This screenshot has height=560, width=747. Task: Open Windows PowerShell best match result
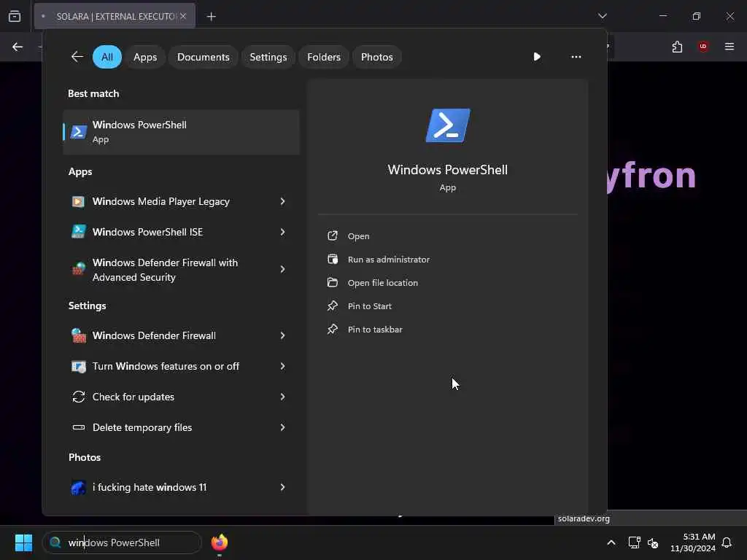coord(181,132)
